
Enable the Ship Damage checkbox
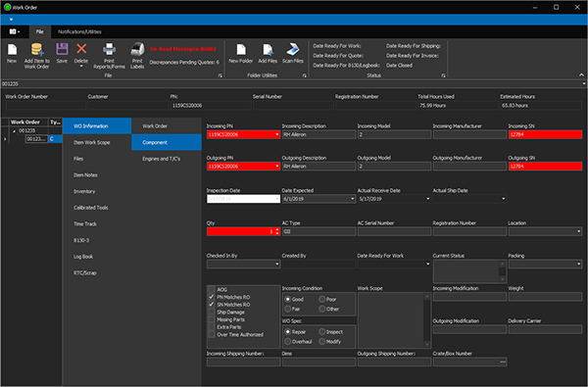pos(212,312)
